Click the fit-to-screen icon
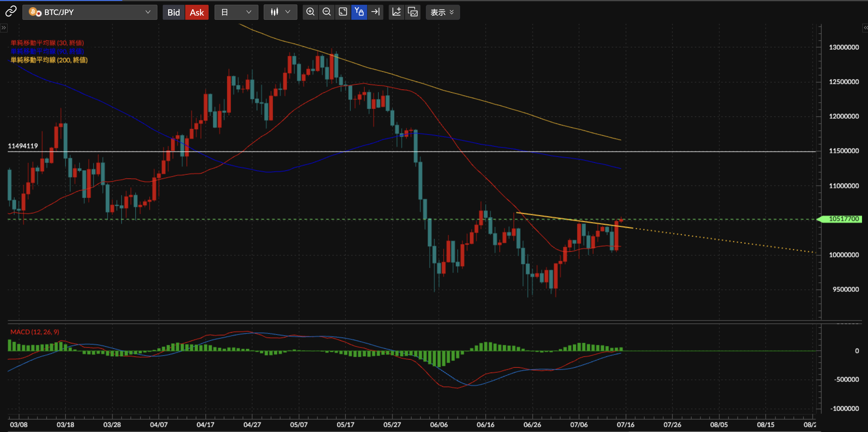Screen dimensions: 868x432 click(x=343, y=12)
